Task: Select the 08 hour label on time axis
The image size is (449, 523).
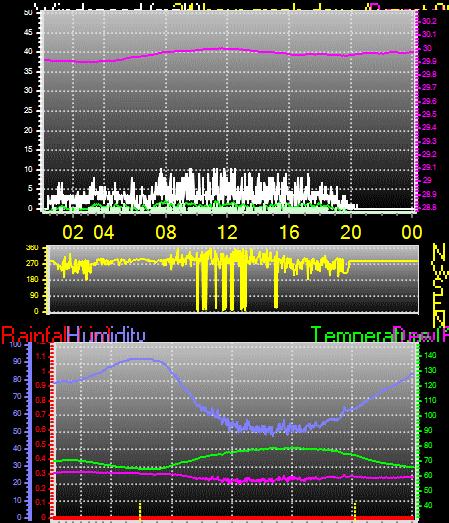Action: click(166, 232)
